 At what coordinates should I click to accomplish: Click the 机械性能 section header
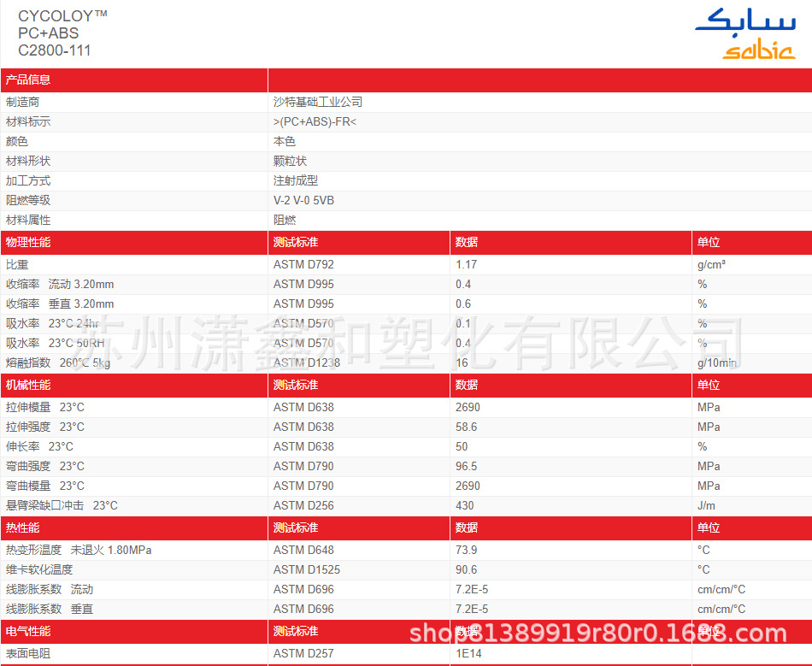(28, 386)
